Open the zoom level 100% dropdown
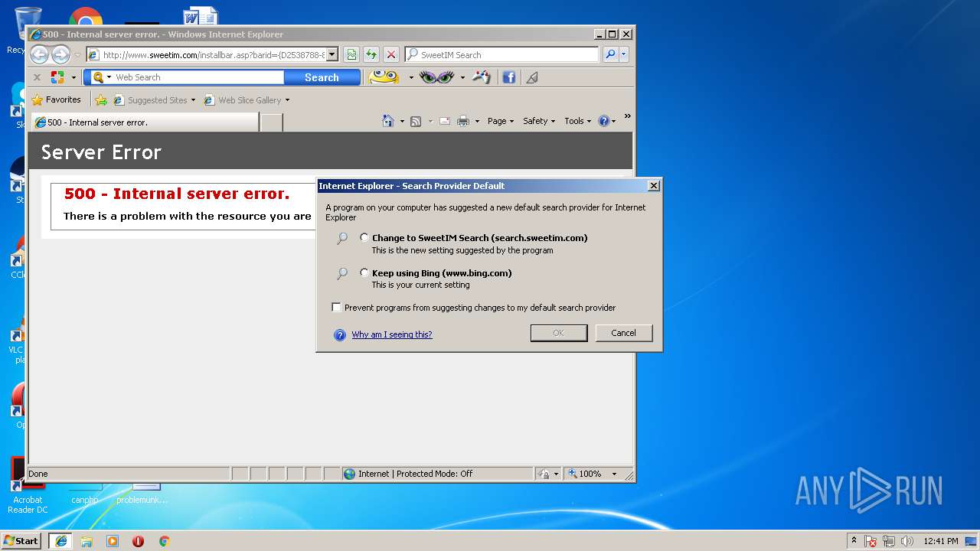 (x=614, y=474)
